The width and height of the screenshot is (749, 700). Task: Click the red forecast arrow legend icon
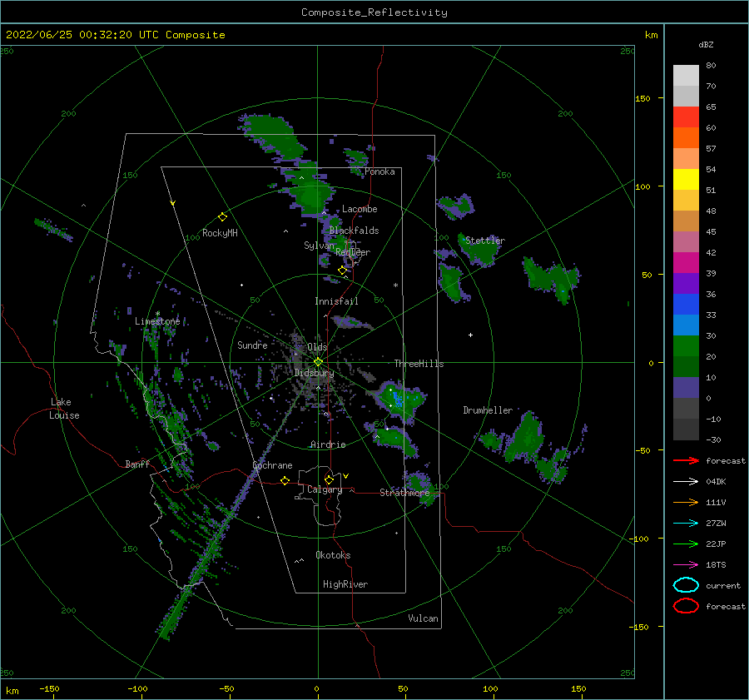(x=686, y=460)
